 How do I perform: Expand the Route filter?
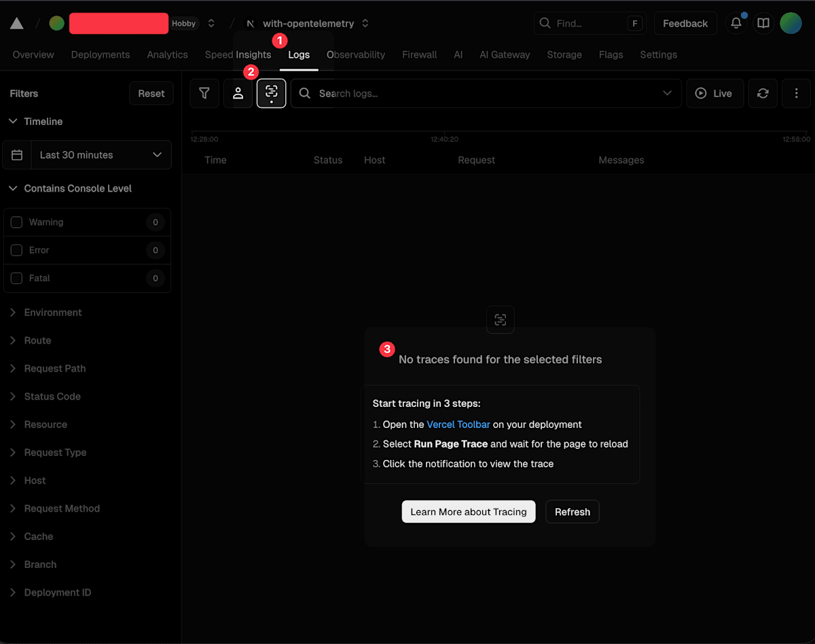pos(30,340)
